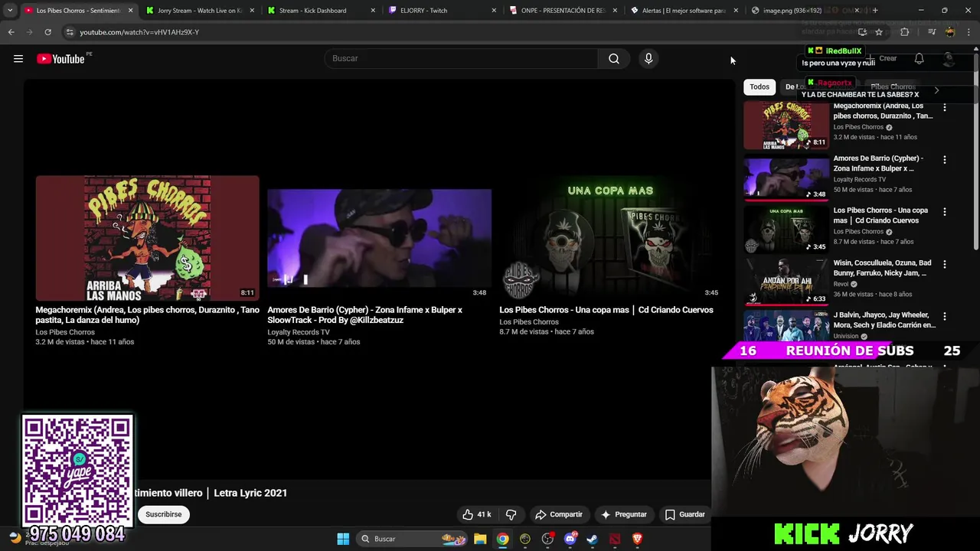Viewport: 980px width, 551px height.
Task: Switch to the Alertas software tab
Action: click(x=684, y=11)
